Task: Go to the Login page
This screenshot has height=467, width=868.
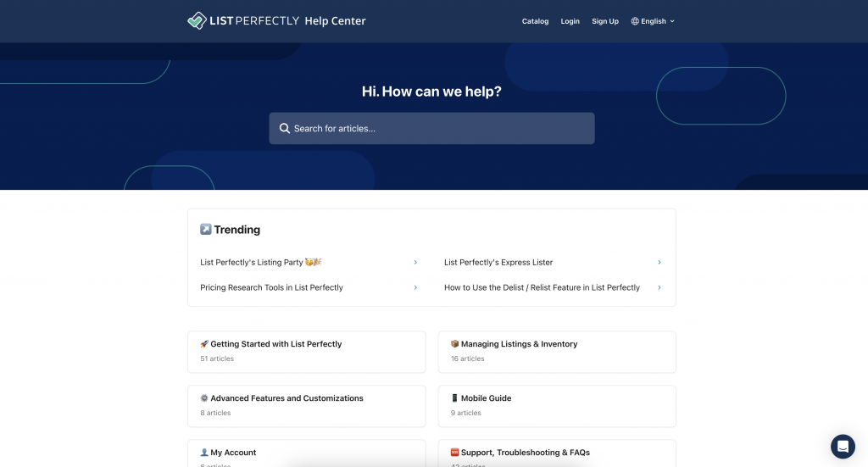Action: tap(570, 21)
